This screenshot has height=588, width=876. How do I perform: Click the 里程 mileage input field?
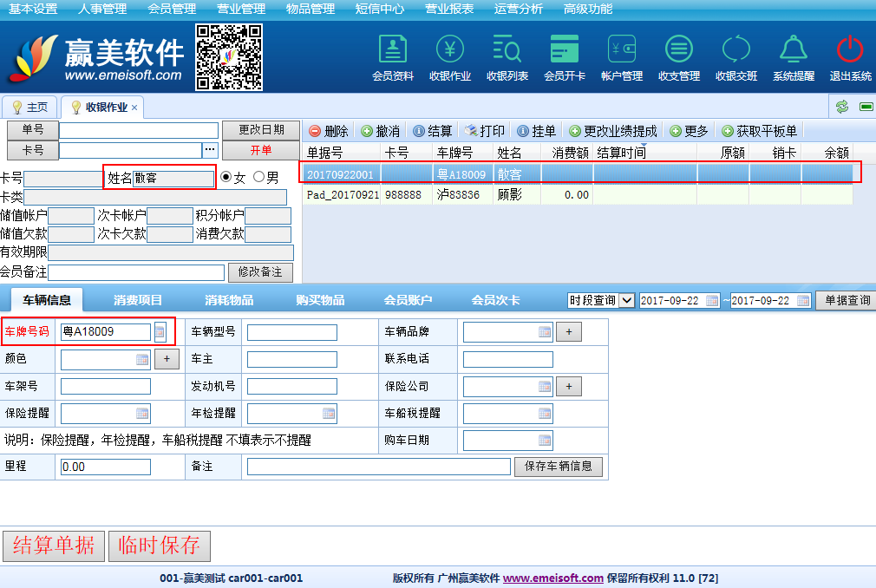(x=105, y=467)
